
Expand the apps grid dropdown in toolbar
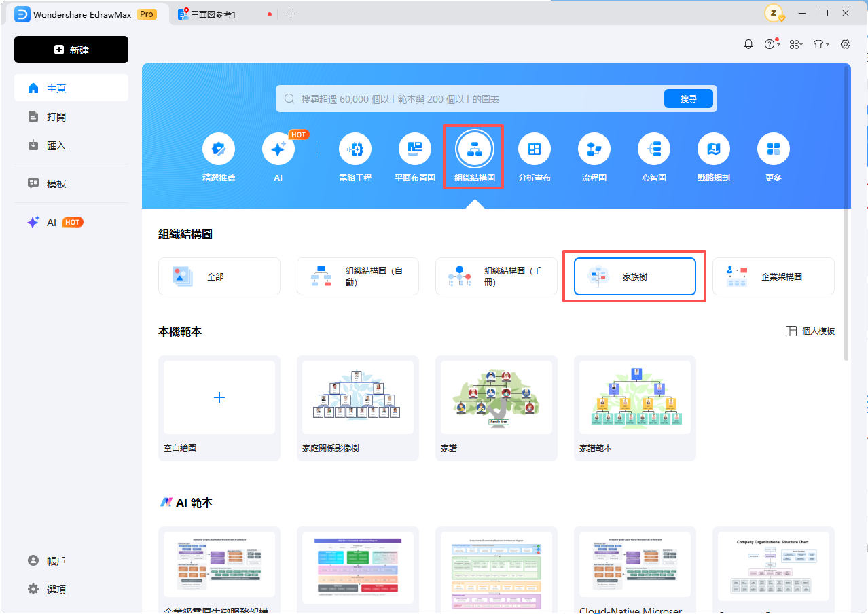tap(795, 44)
